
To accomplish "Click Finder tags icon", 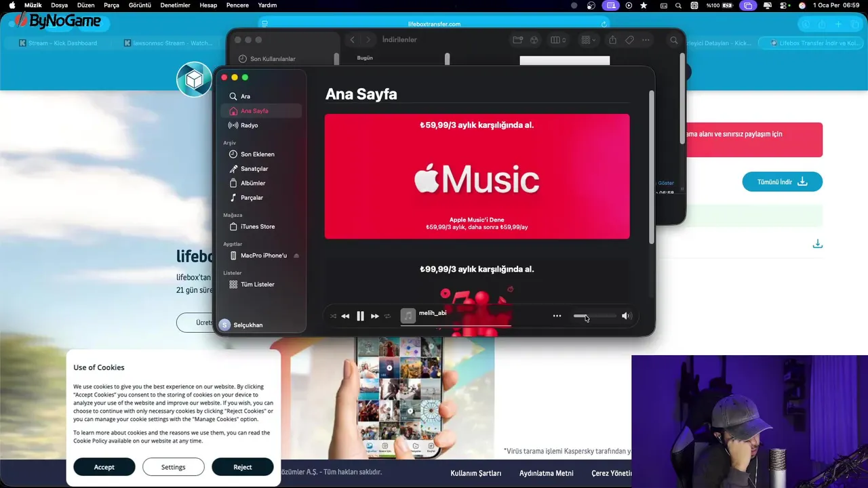I will pyautogui.click(x=629, y=40).
